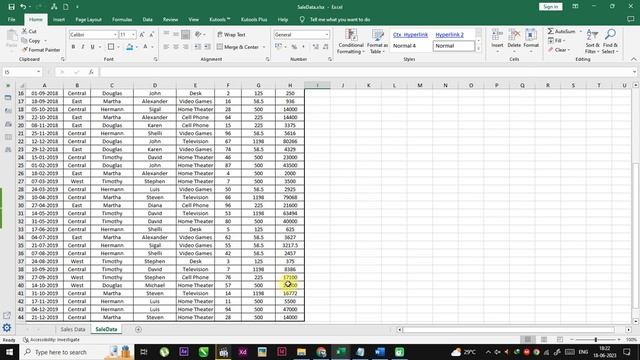
Task: Open the Font name combo box
Action: tap(93, 35)
